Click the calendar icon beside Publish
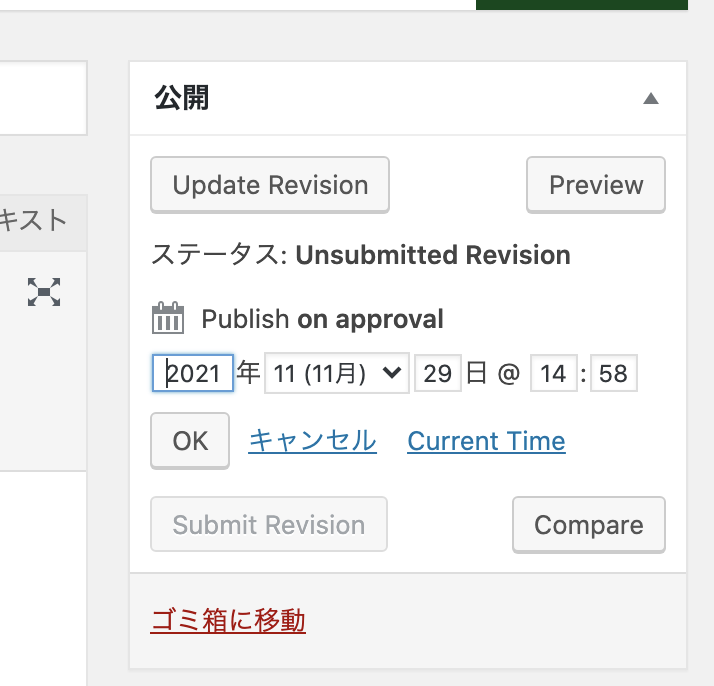This screenshot has height=686, width=714. click(x=168, y=318)
